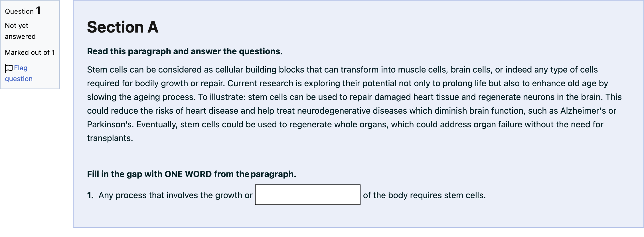644x237 pixels.
Task: Click the phrase Current research in the paragraph
Action: coord(260,83)
